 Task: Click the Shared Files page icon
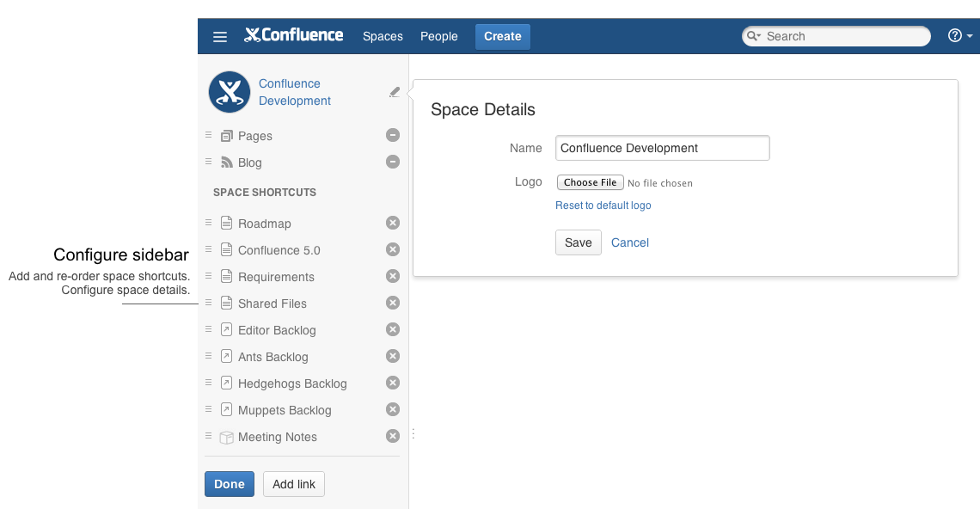point(227,304)
